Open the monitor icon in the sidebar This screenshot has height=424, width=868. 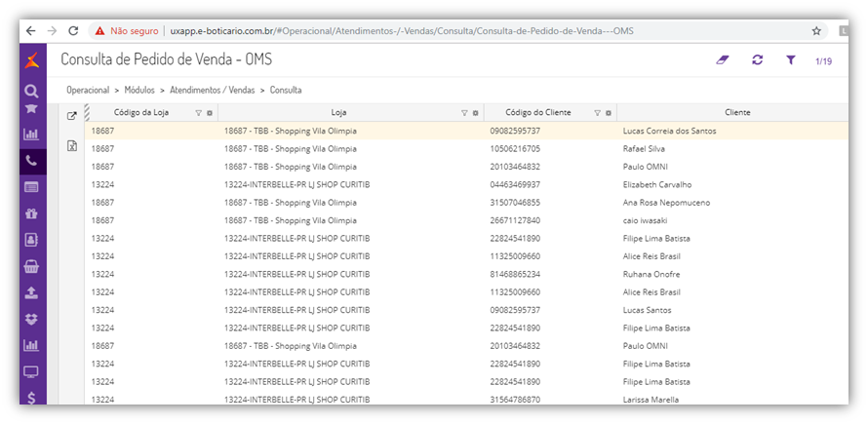[31, 371]
